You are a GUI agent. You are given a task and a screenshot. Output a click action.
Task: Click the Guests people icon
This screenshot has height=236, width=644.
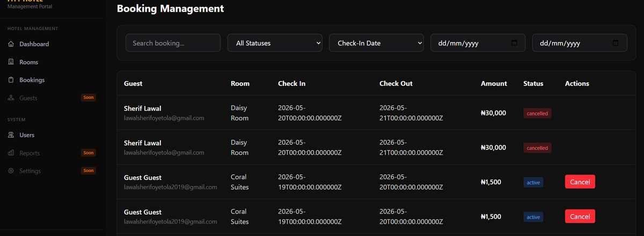click(11, 98)
